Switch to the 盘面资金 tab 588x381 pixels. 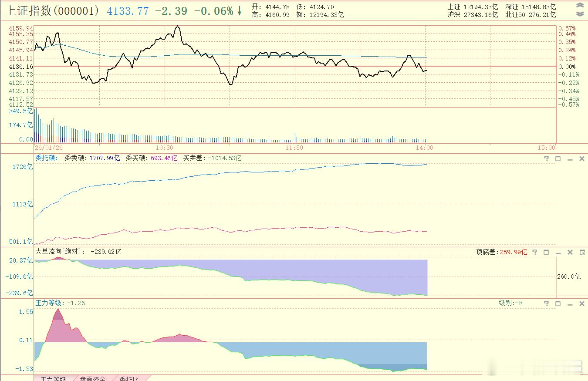92,378
